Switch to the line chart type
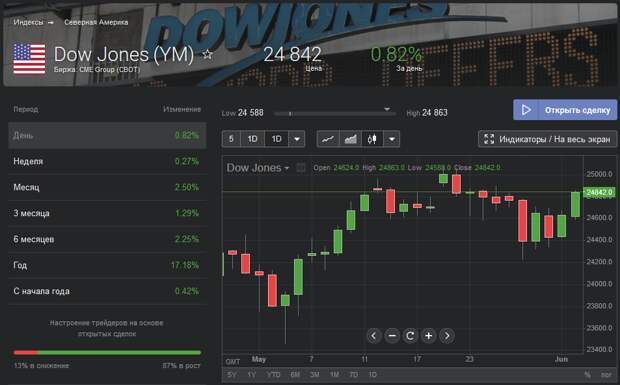 pyautogui.click(x=328, y=139)
